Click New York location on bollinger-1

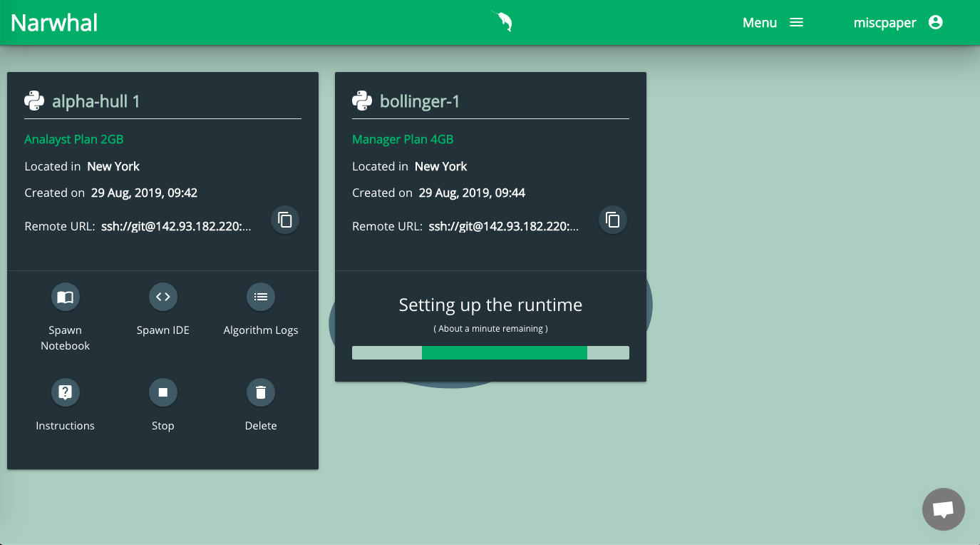click(x=441, y=166)
